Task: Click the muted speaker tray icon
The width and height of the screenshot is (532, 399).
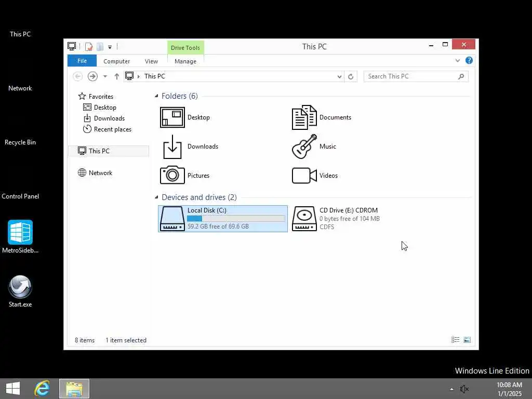Action: [x=464, y=389]
